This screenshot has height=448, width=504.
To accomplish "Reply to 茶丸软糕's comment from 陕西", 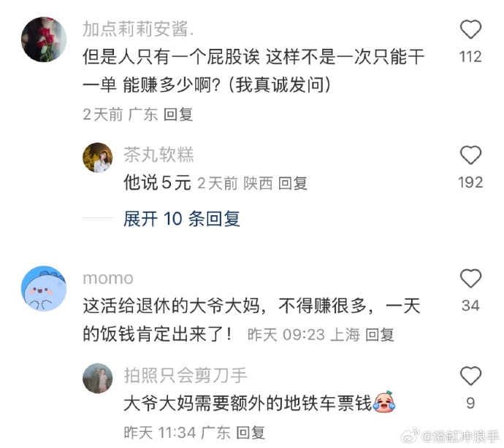I will pyautogui.click(x=292, y=183).
